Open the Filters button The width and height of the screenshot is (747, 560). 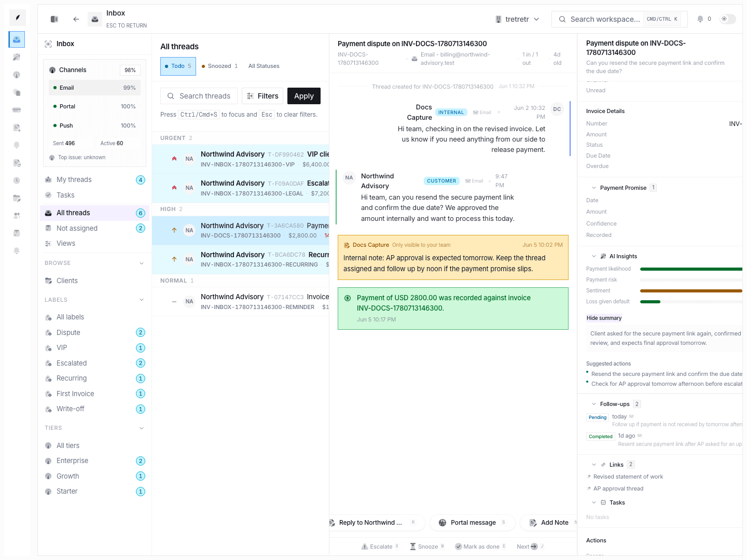point(262,96)
